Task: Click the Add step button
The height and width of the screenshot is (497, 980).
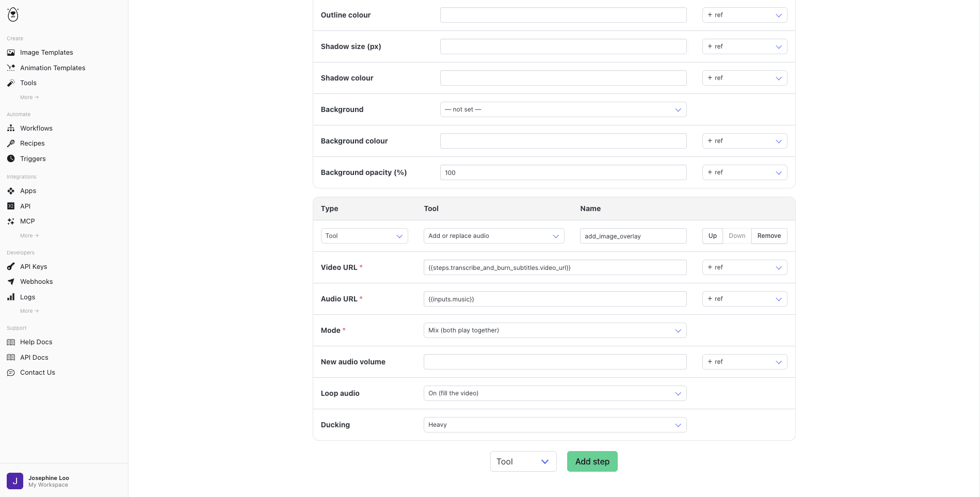Action: click(592, 461)
